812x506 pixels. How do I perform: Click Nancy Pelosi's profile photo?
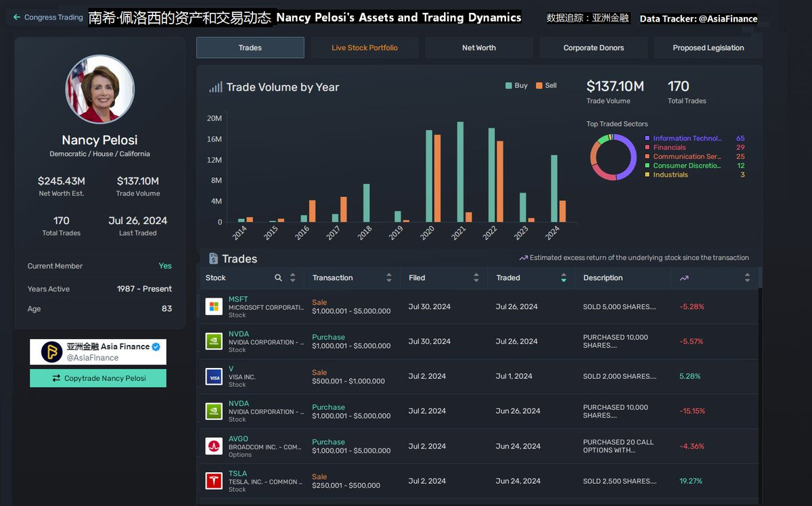[x=100, y=89]
